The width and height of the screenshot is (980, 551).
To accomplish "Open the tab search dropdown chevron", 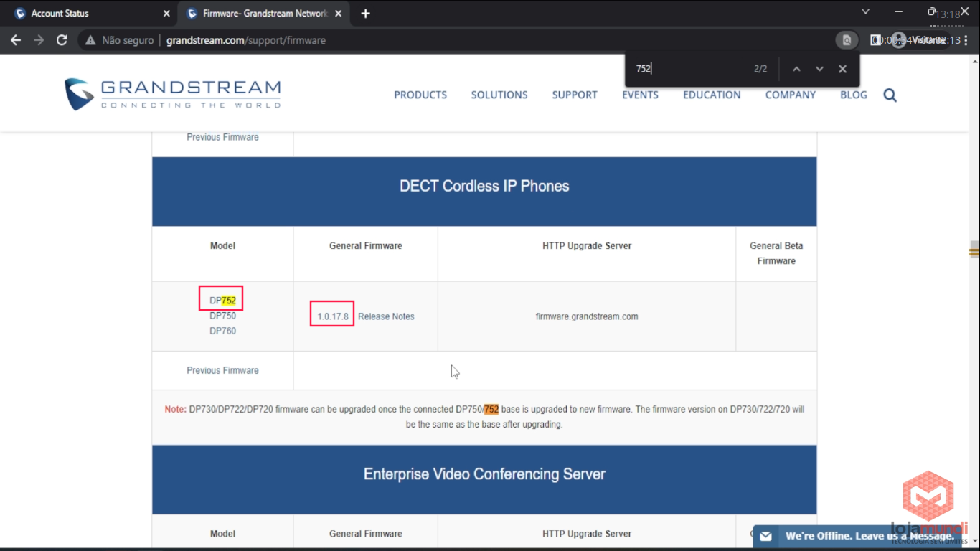I will [x=865, y=11].
